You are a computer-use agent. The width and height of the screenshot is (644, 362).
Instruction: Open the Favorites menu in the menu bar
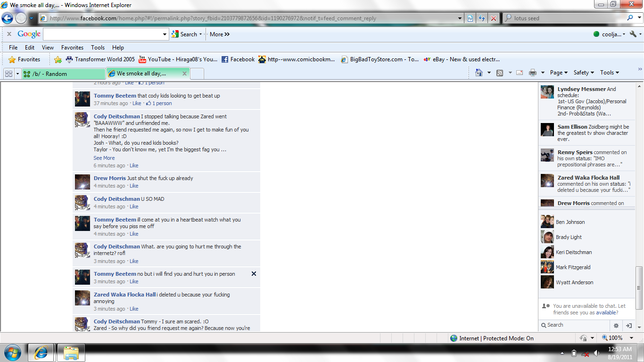pyautogui.click(x=72, y=47)
